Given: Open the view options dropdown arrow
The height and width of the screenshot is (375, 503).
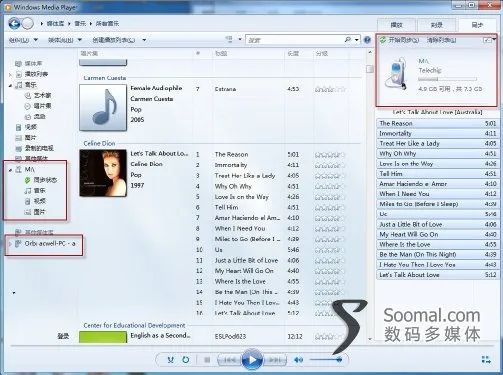Looking at the screenshot, I should [240, 40].
